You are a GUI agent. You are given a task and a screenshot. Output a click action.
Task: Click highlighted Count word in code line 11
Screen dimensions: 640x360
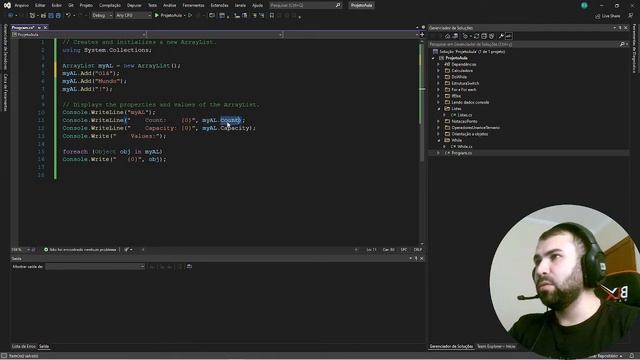[x=231, y=120]
